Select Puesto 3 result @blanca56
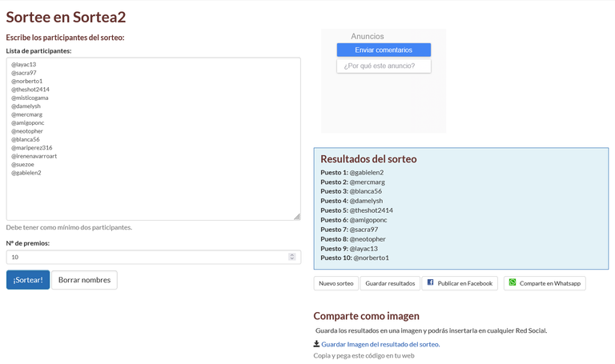Viewport: 615px width, 364px height. point(351,191)
